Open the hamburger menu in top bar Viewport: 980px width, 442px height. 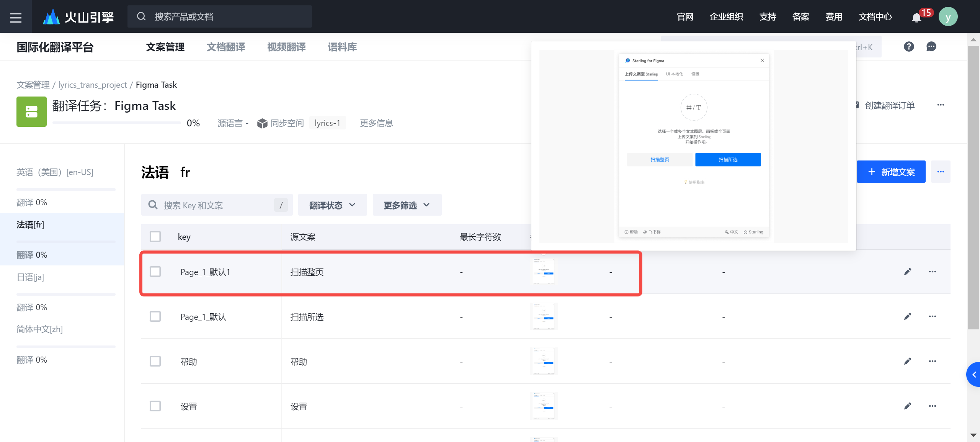pos(16,17)
